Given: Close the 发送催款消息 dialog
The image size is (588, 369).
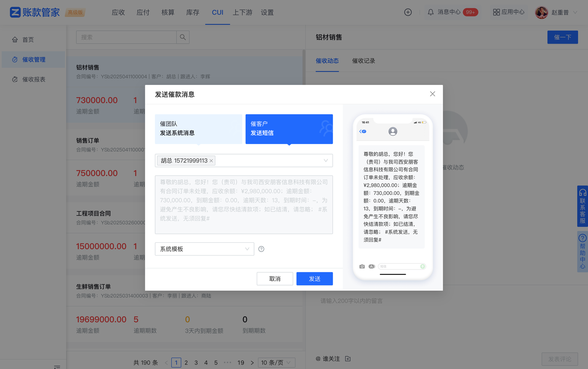Looking at the screenshot, I should pos(432,94).
